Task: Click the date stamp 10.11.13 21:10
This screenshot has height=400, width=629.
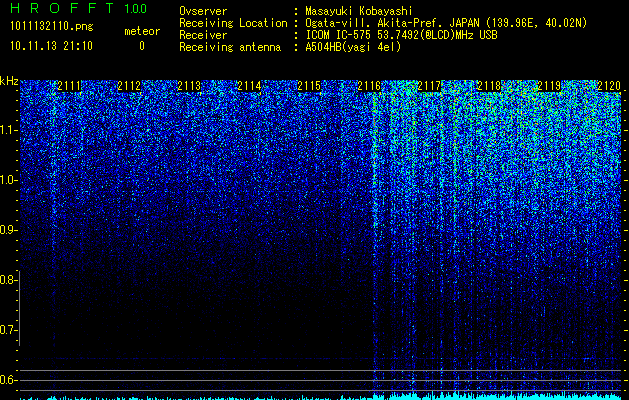Action: (51, 46)
